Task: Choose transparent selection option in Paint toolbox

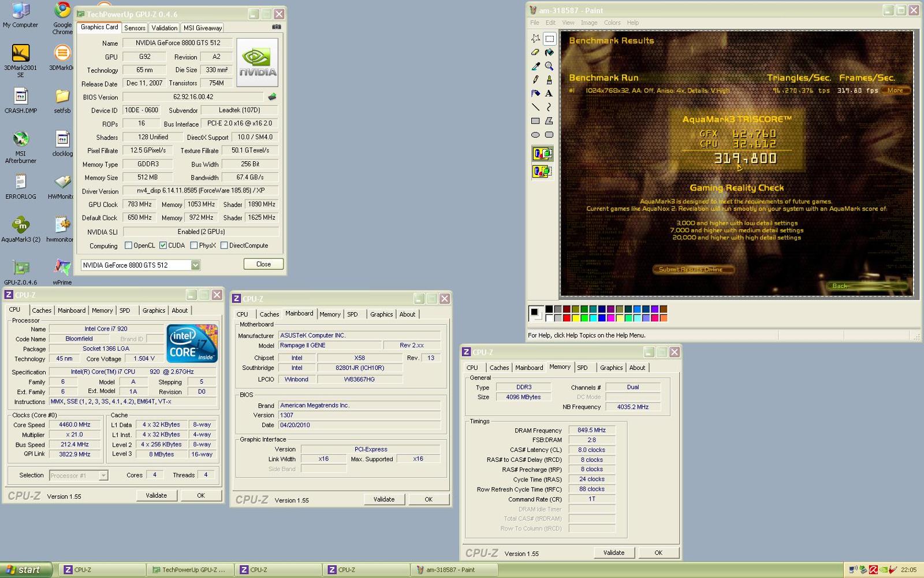Action: [542, 172]
